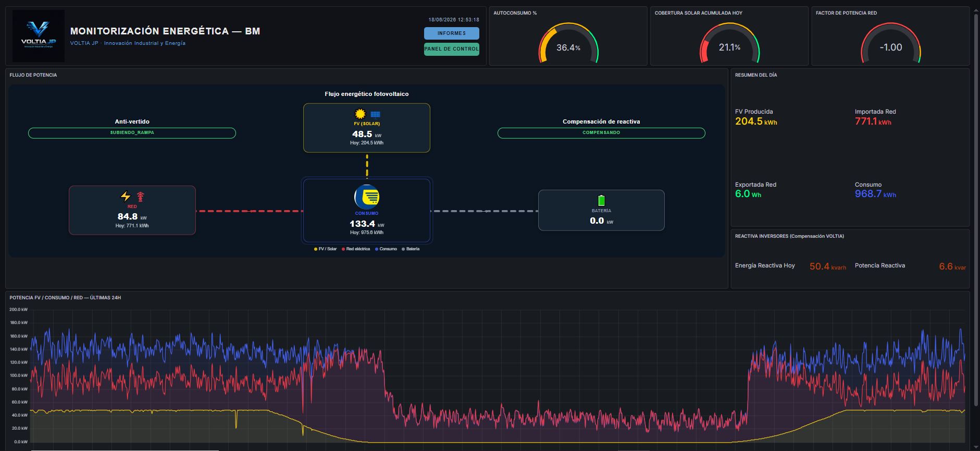Click the FV Producida 204.5 kWh value
Viewport: 980px width, 451px height.
(x=756, y=121)
